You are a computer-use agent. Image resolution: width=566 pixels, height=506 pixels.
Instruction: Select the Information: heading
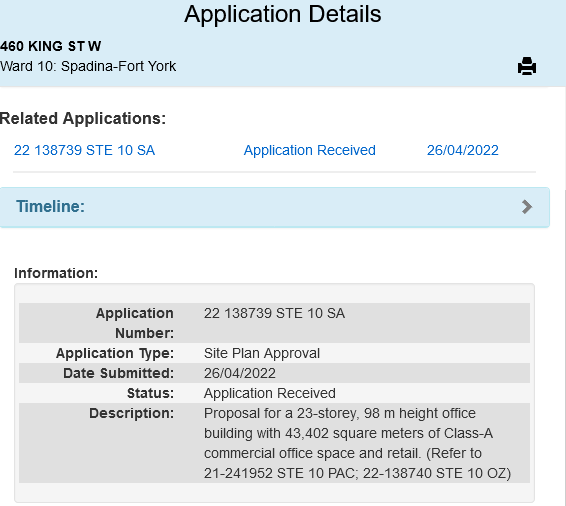click(56, 273)
